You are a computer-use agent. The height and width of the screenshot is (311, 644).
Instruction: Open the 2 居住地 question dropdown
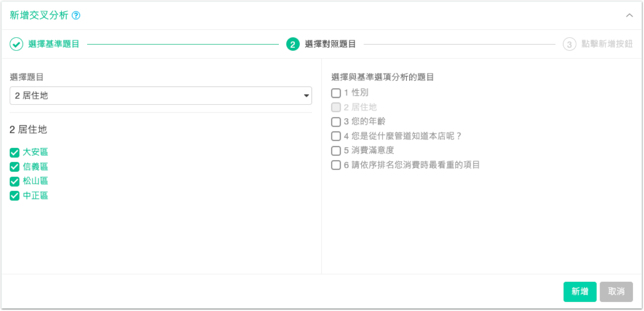pos(161,95)
